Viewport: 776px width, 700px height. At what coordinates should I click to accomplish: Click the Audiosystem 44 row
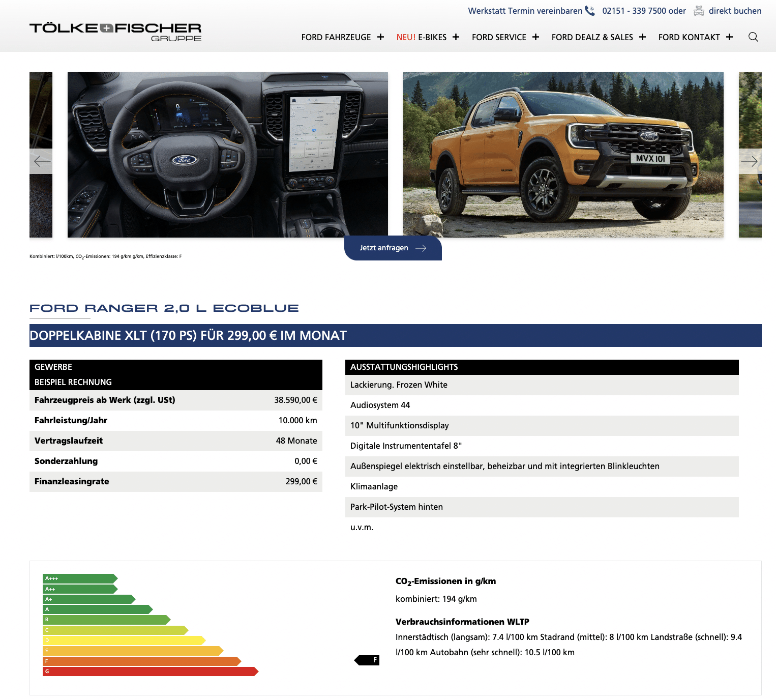[x=542, y=405]
